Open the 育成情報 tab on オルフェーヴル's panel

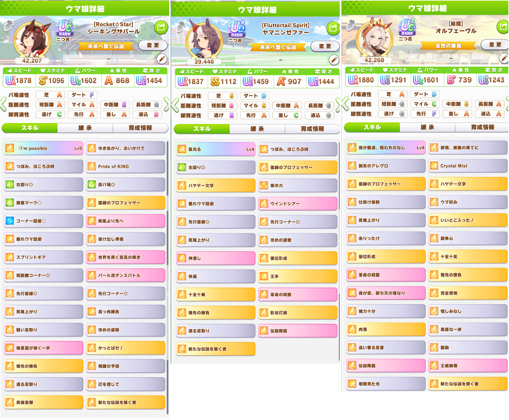tap(482, 127)
